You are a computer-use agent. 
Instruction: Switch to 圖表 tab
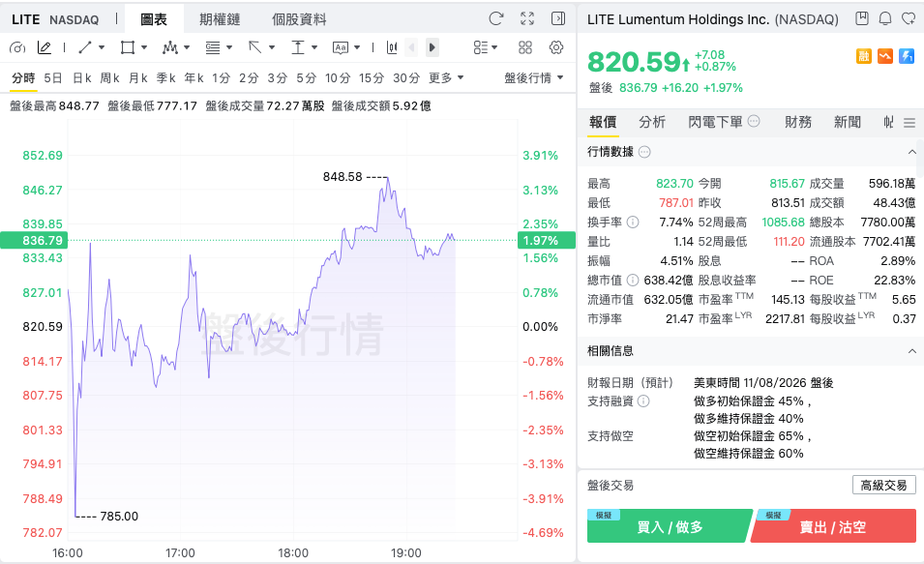tap(154, 19)
